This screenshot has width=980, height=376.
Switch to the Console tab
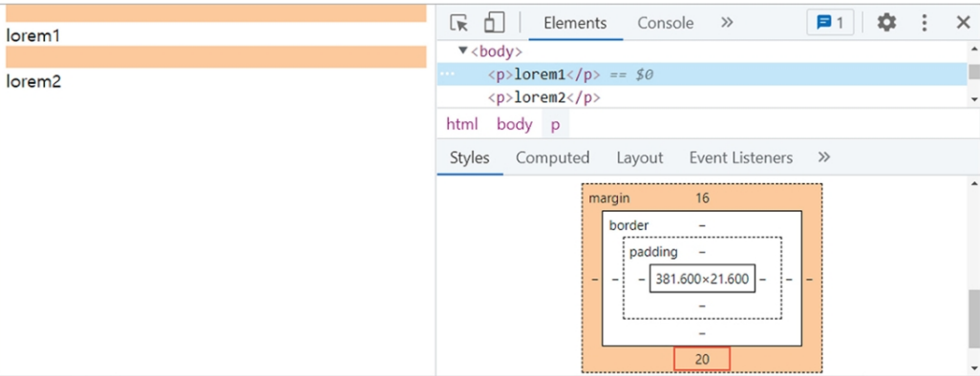665,23
